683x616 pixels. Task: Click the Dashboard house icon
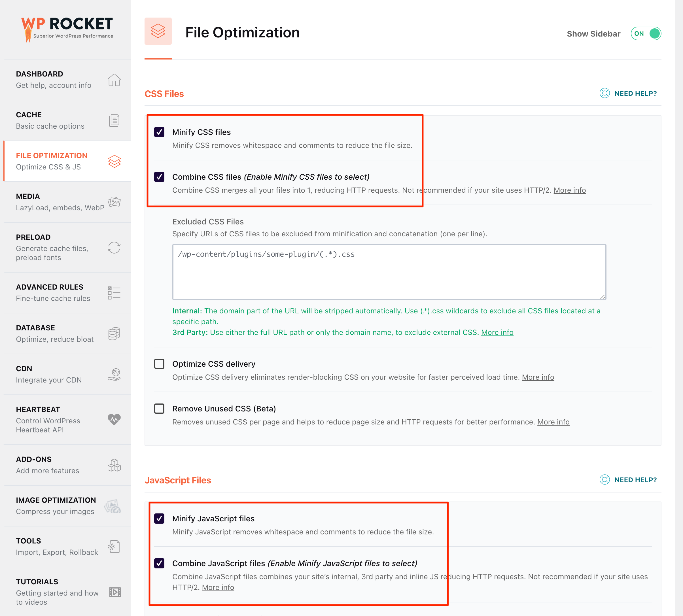pyautogui.click(x=114, y=80)
